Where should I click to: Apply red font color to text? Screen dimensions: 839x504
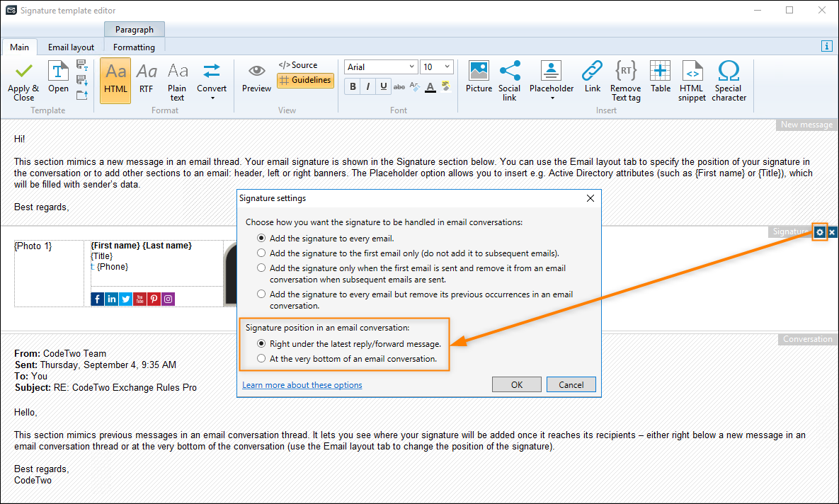[x=430, y=87]
